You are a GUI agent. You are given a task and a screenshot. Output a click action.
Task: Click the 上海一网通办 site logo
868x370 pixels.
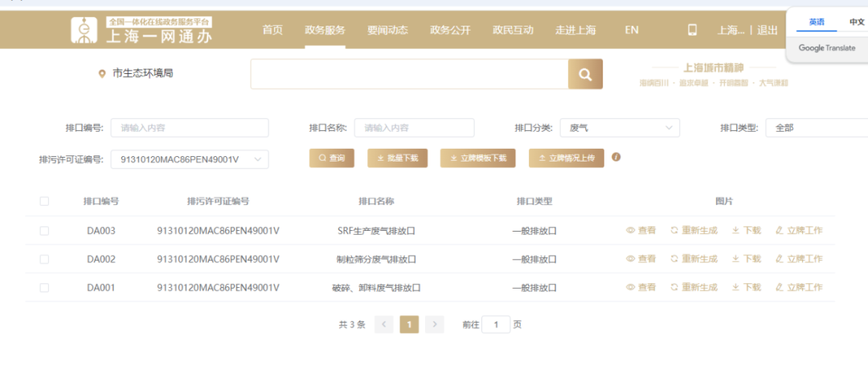[x=141, y=30]
